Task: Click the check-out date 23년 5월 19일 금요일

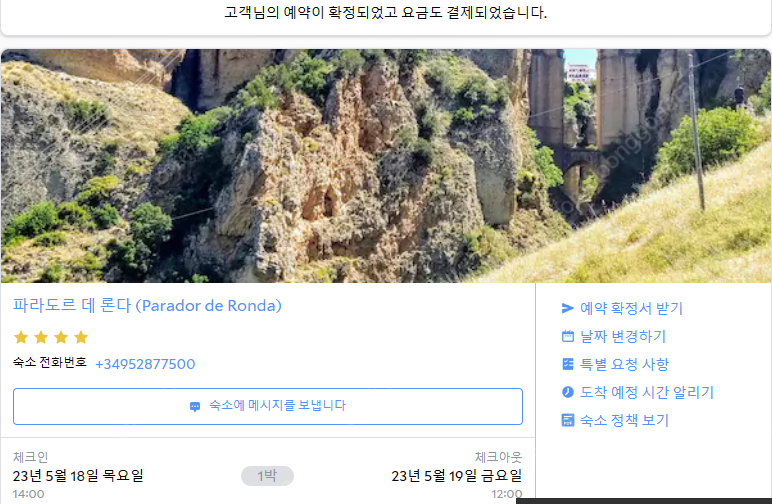Action: point(456,476)
